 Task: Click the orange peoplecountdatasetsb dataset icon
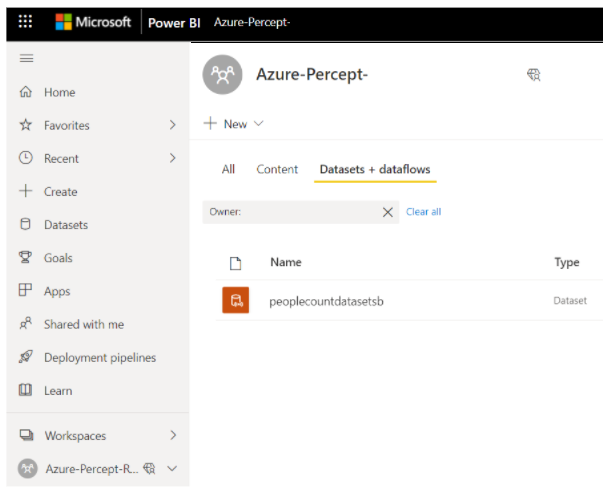(235, 300)
